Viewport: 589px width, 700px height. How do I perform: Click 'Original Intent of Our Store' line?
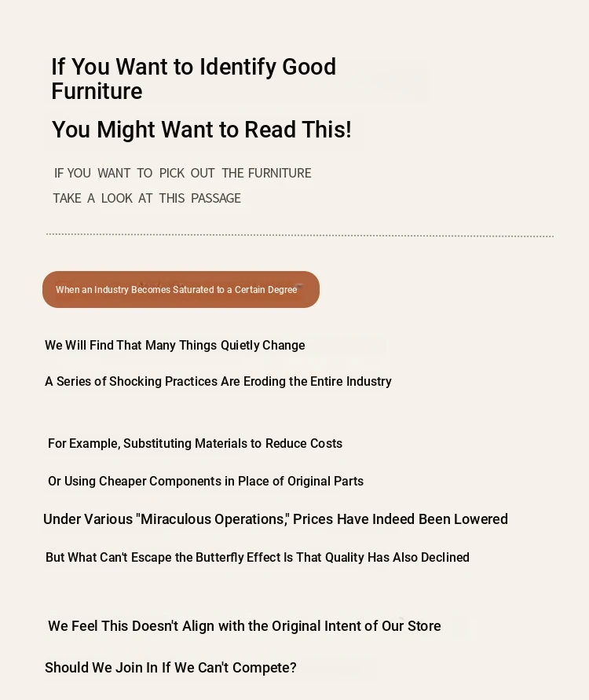[x=244, y=626]
